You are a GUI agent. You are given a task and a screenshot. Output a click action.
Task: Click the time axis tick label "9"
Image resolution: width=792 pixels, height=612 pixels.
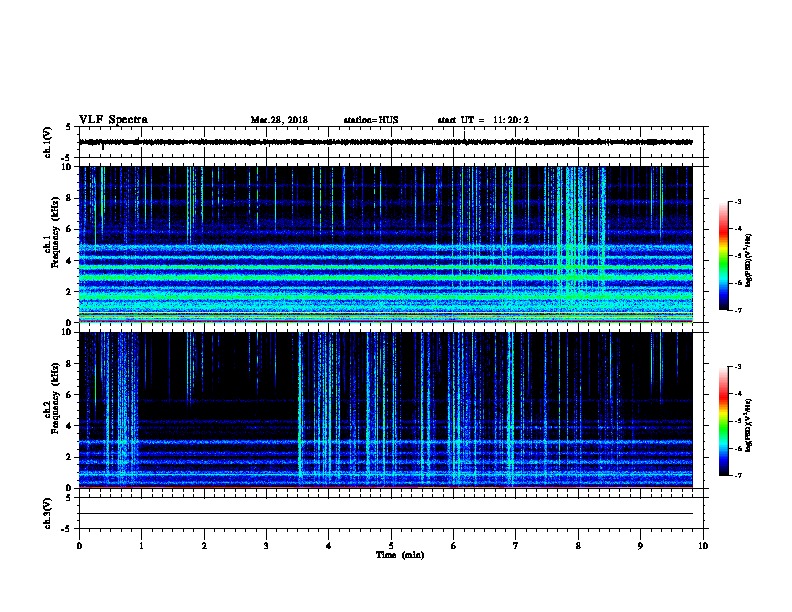pyautogui.click(x=640, y=546)
